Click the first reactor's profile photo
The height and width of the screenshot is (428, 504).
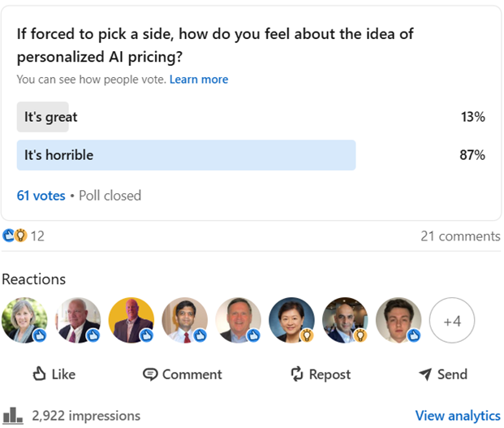[24, 320]
